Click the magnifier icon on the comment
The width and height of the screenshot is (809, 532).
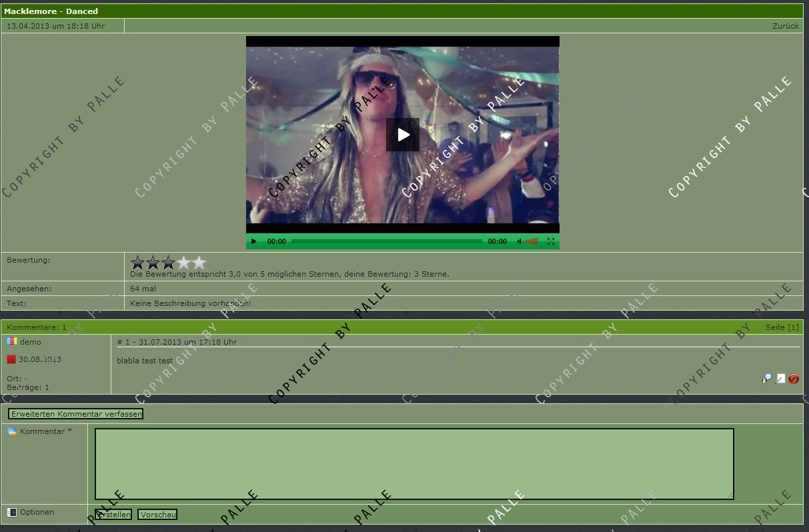767,379
